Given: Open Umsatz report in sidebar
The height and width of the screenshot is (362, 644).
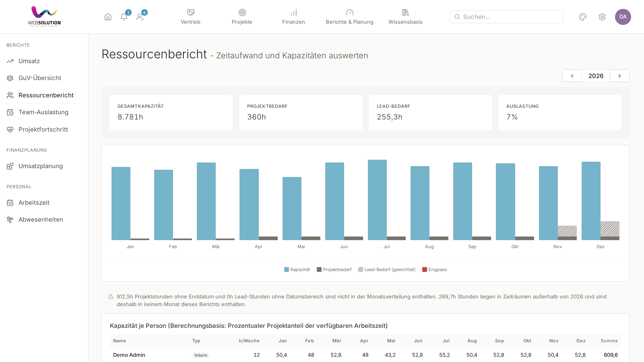Looking at the screenshot, I should tap(44, 61).
